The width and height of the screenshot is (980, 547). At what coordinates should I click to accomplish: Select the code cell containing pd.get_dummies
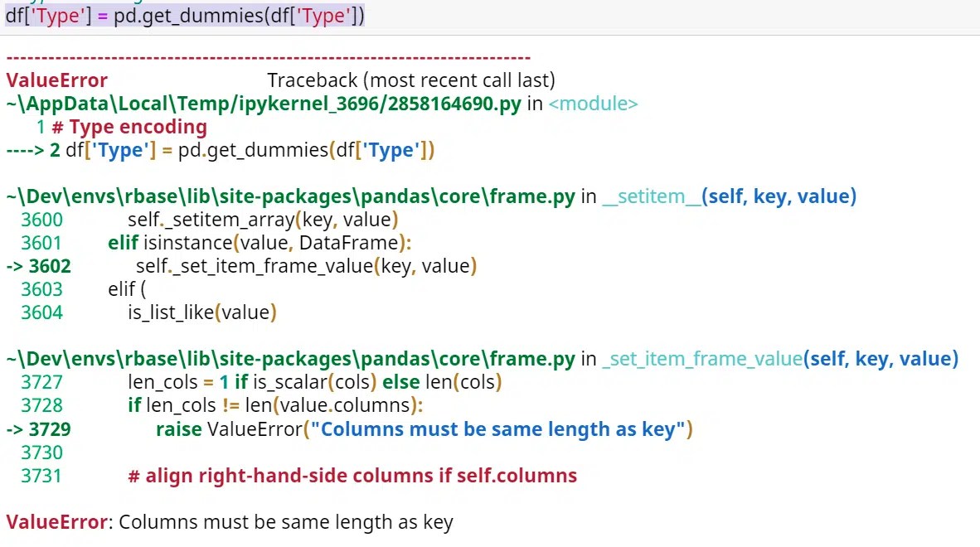click(x=184, y=15)
